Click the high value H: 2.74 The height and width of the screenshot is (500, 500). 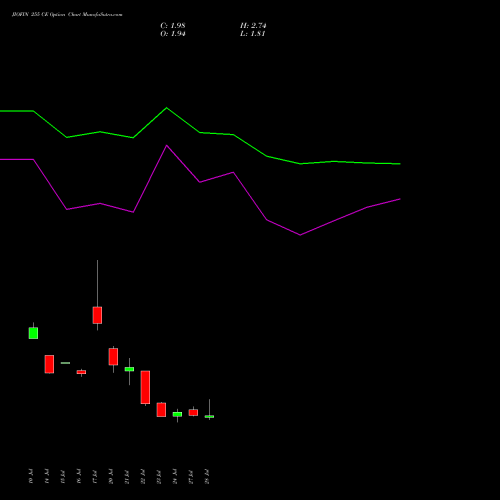pyautogui.click(x=253, y=26)
